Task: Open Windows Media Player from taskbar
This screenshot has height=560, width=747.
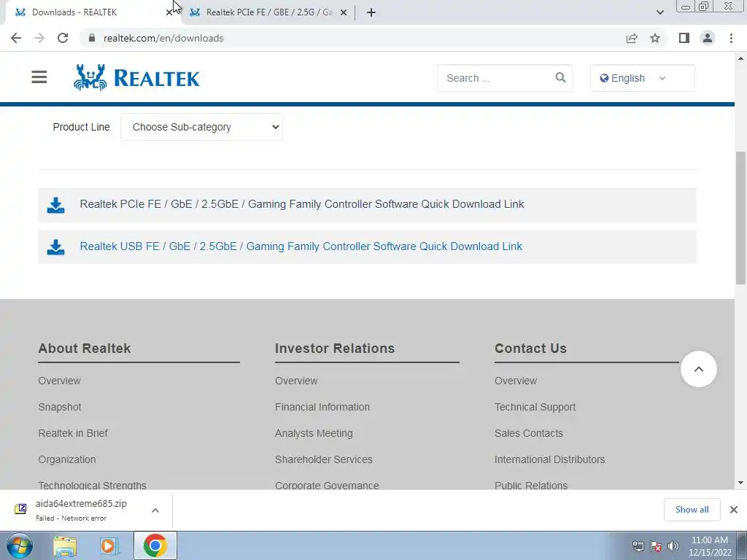Action: (x=109, y=546)
